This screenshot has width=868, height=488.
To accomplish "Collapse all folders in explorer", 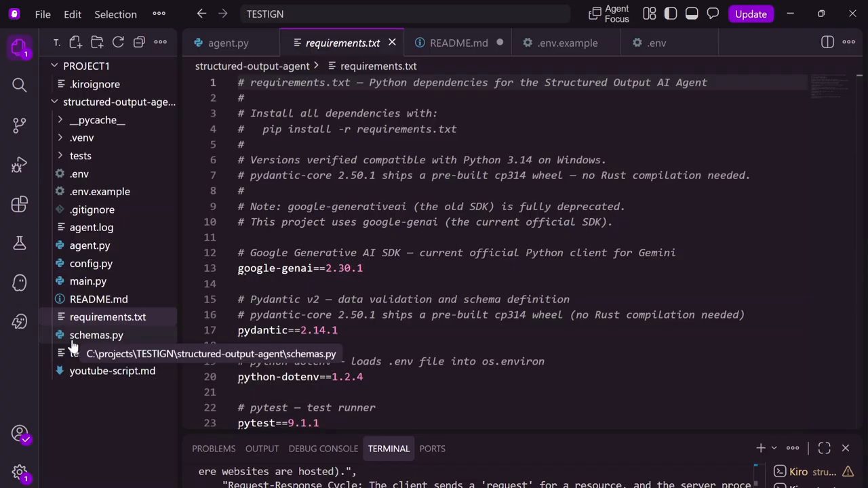I will (139, 43).
